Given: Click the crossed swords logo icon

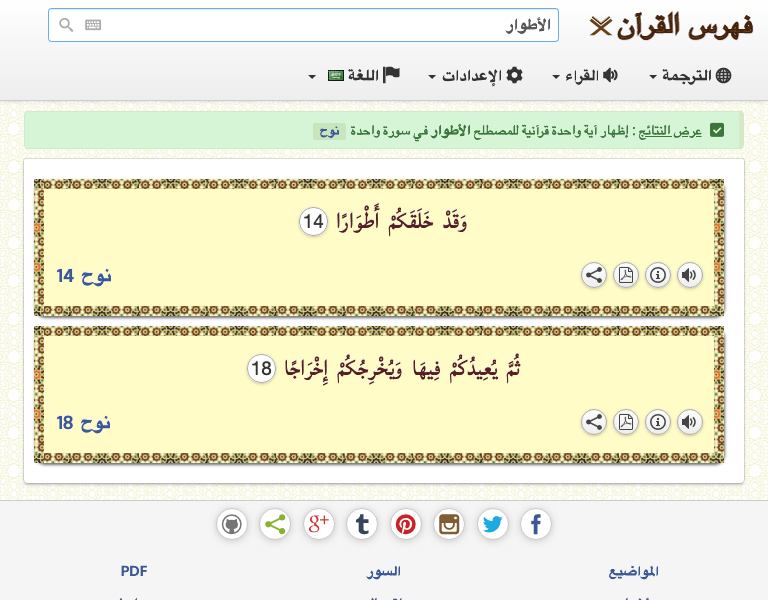Looking at the screenshot, I should click(x=600, y=26).
